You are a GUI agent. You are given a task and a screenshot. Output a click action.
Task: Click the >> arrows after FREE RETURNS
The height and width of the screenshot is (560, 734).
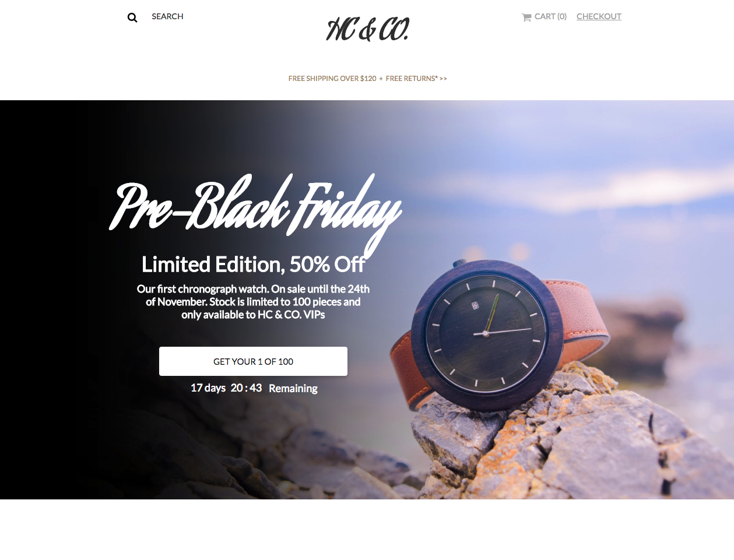[x=443, y=78]
